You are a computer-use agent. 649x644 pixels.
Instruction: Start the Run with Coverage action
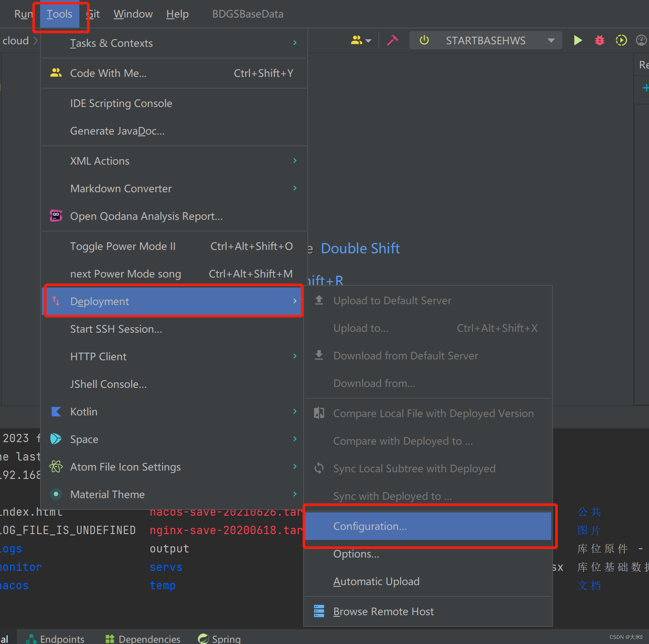(621, 40)
